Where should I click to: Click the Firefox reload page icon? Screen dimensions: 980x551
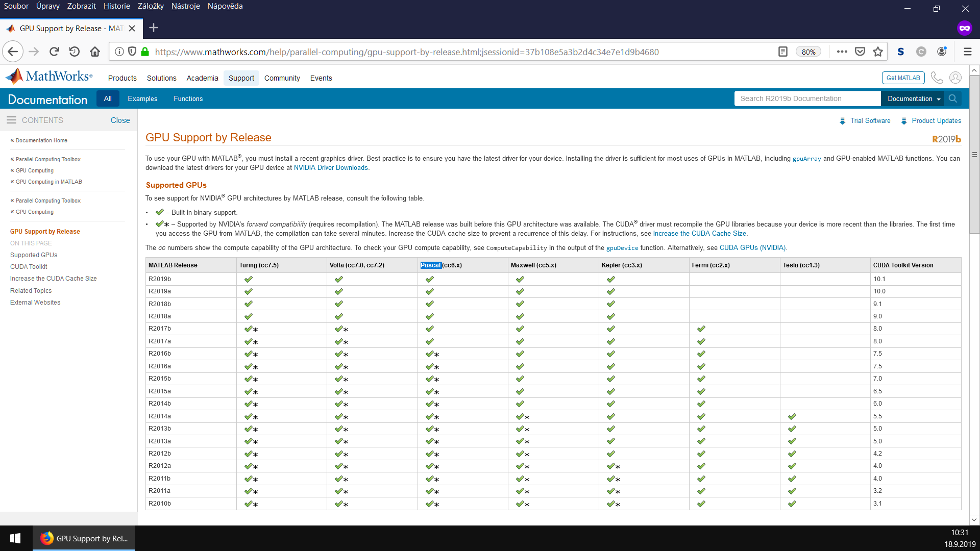point(54,52)
